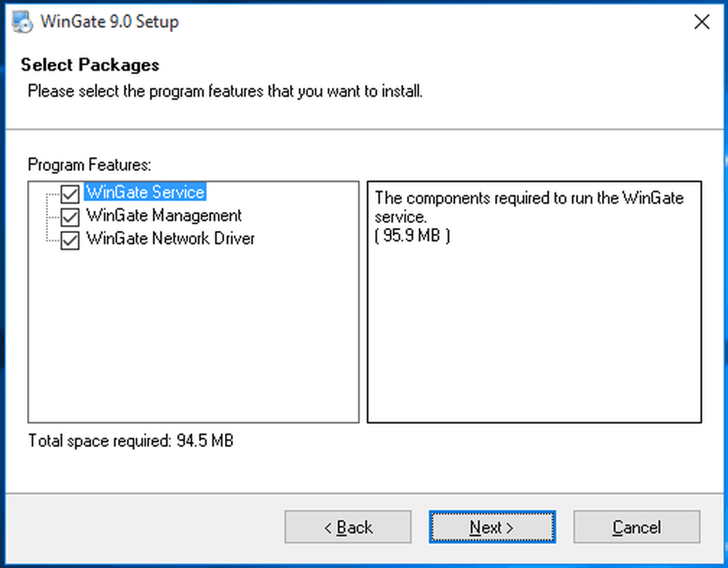Image resolution: width=728 pixels, height=568 pixels.
Task: Select WinGate Management to view its description
Action: pyautogui.click(x=162, y=216)
